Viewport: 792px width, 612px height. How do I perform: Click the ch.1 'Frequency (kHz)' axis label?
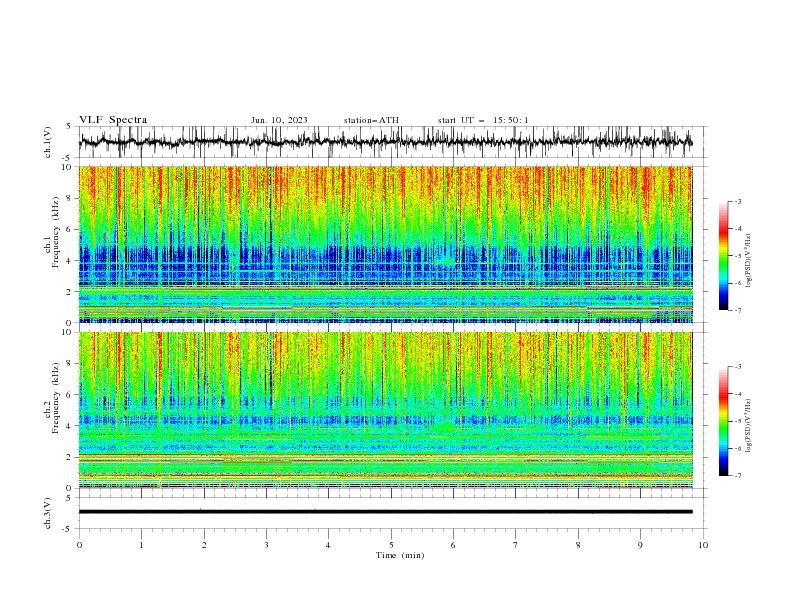56,230
